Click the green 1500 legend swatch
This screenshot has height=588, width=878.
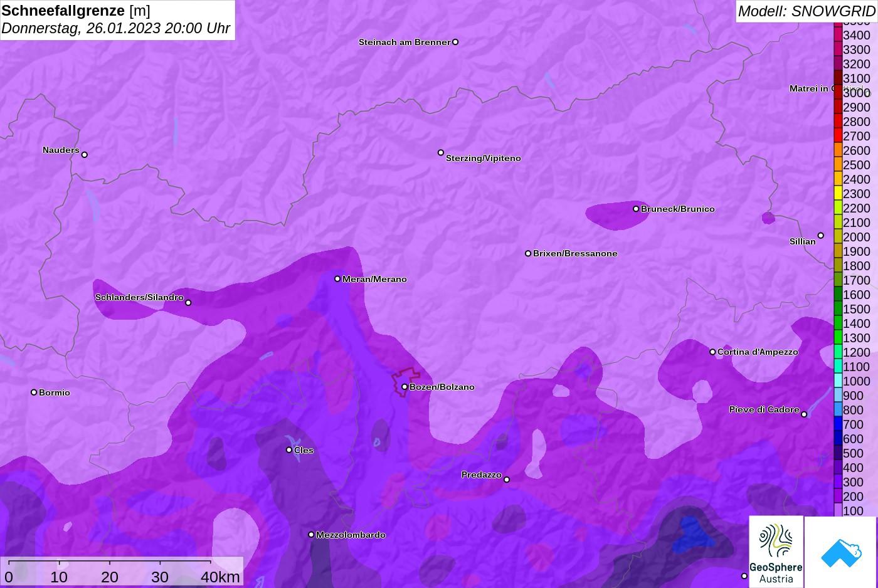838,309
